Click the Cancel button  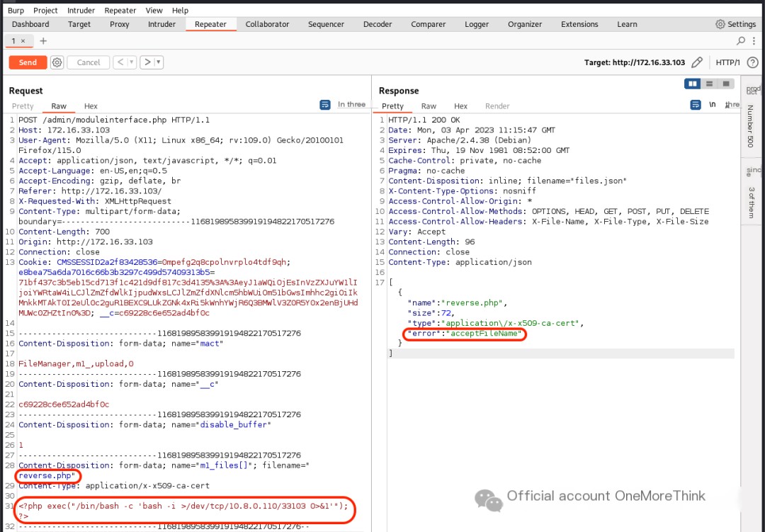pyautogui.click(x=89, y=62)
